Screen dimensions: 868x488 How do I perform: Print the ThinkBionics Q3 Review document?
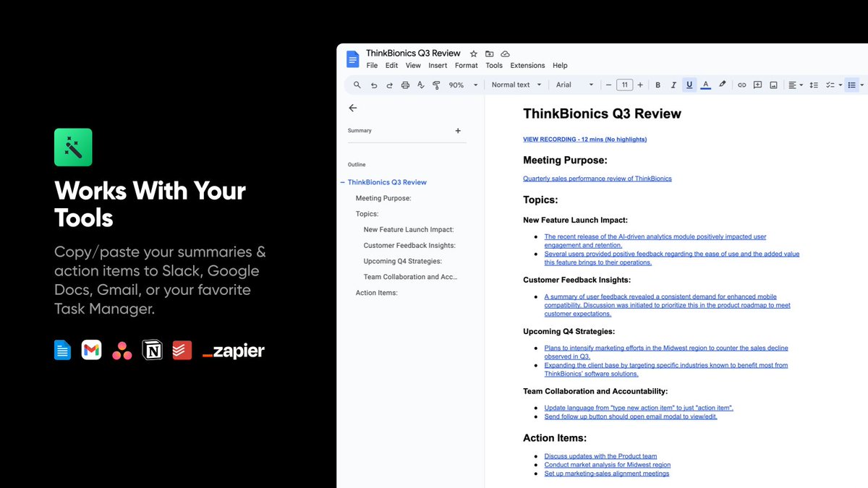click(405, 85)
